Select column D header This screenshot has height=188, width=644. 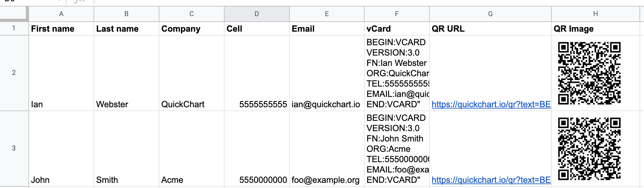pyautogui.click(x=257, y=14)
